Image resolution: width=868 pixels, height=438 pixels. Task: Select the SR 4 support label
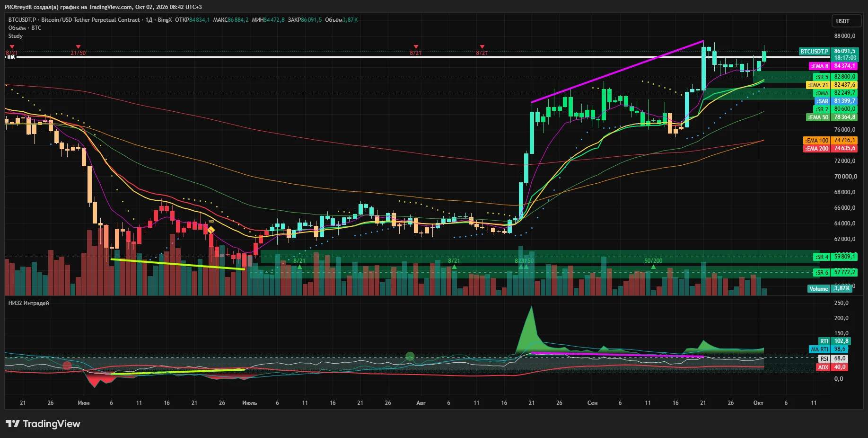coord(835,257)
